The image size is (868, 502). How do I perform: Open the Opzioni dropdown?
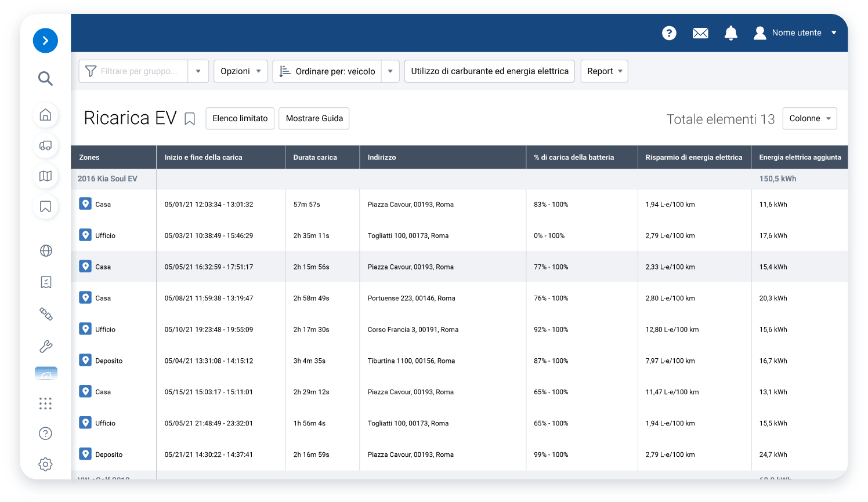pyautogui.click(x=240, y=71)
